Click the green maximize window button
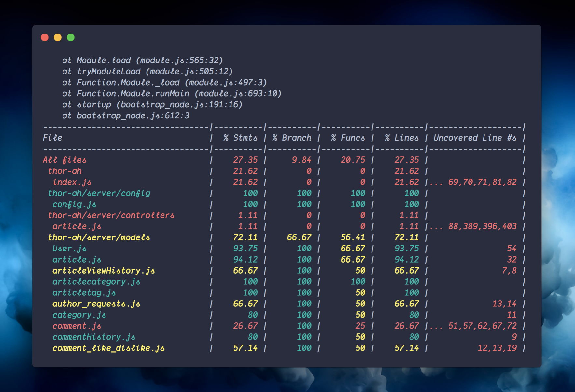 (71, 37)
